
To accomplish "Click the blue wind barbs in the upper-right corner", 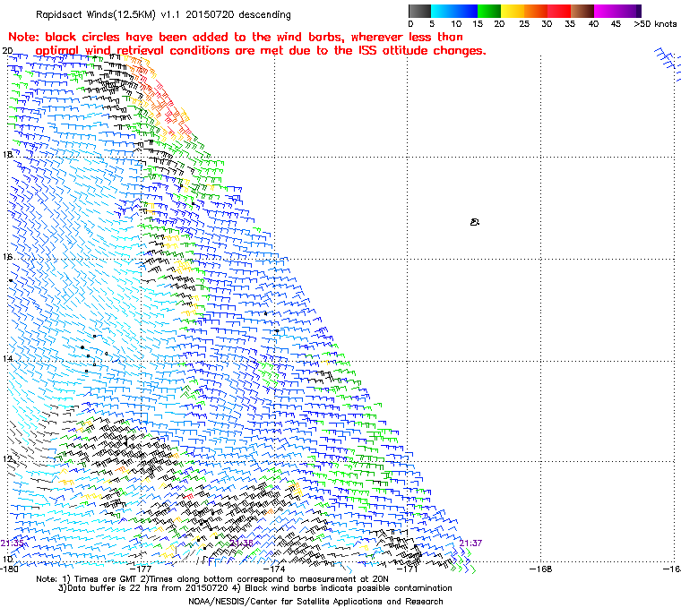I will click(x=668, y=64).
